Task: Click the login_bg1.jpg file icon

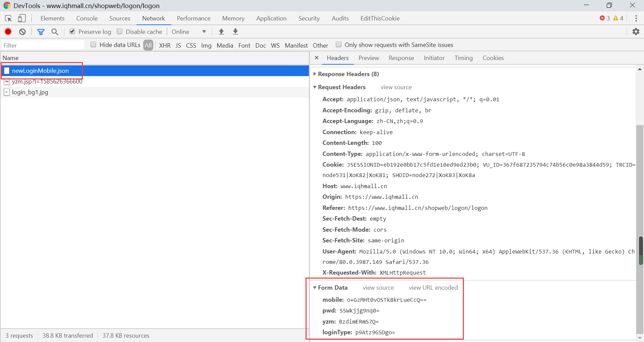Action: (7, 92)
